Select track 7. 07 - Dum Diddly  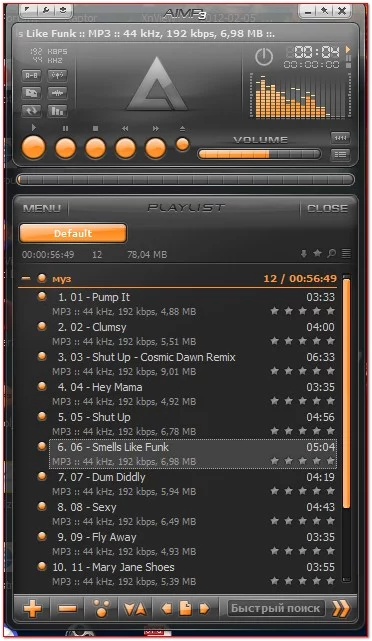(193, 484)
